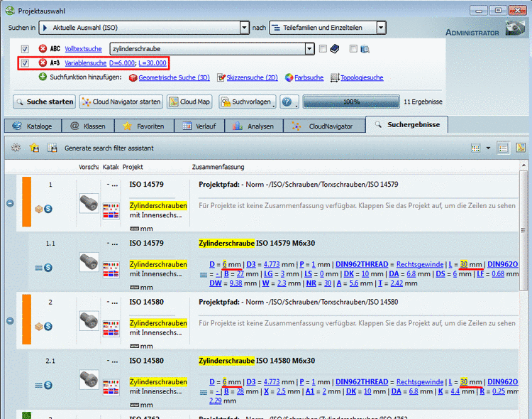Switch to the Klassen tab
532x419 pixels.
(x=88, y=126)
